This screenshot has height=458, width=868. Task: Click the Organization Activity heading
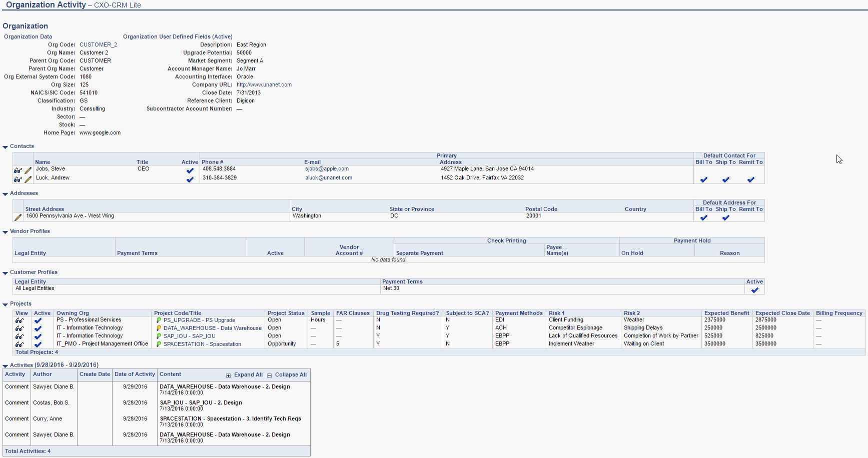tap(45, 5)
